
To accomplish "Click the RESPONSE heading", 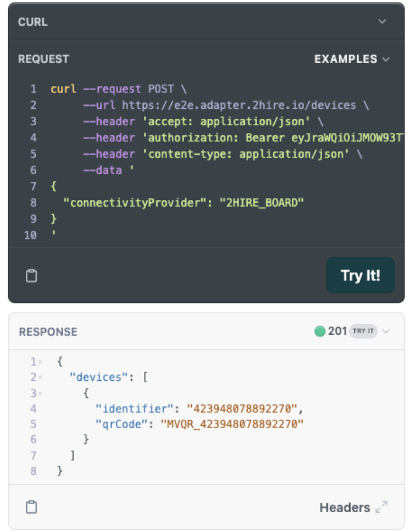I will (48, 332).
